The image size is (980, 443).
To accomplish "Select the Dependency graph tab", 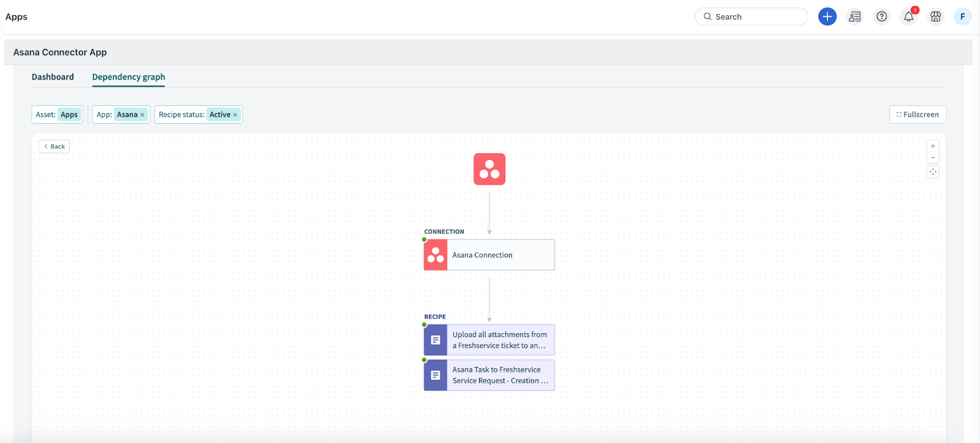I will (129, 77).
